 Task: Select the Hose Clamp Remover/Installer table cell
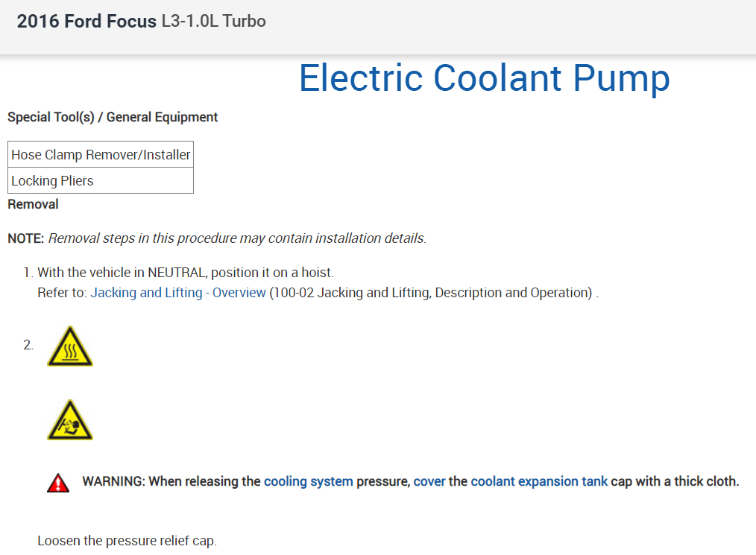101,155
